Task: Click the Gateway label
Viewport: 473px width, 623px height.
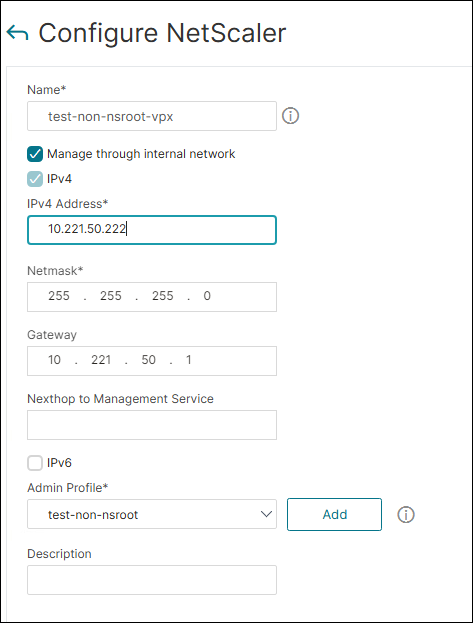Action: pos(52,335)
